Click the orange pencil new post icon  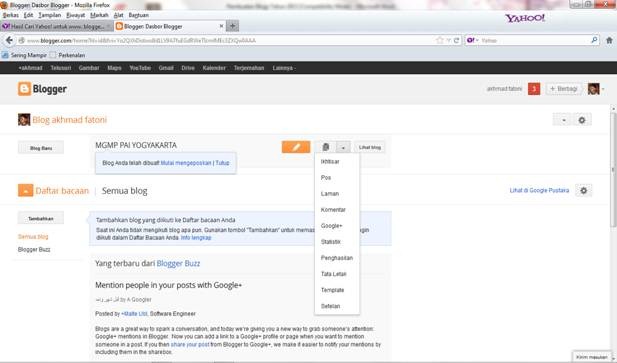pyautogui.click(x=296, y=147)
